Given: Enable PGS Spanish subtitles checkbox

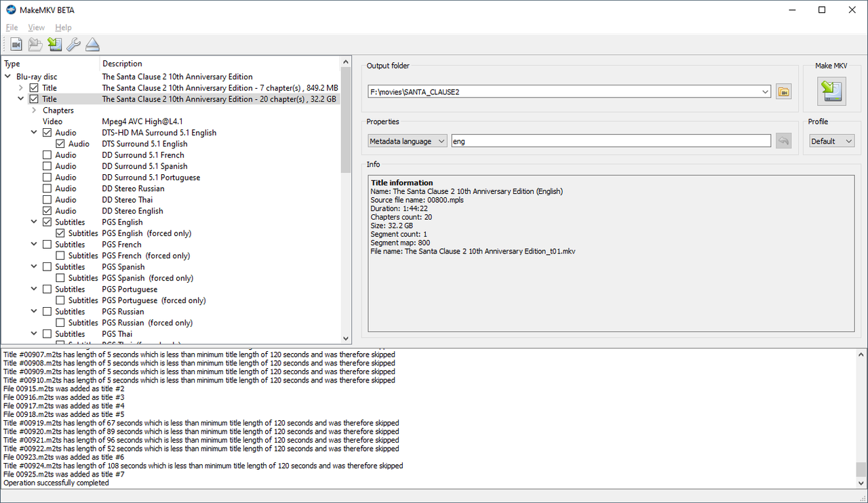Looking at the screenshot, I should (x=47, y=267).
